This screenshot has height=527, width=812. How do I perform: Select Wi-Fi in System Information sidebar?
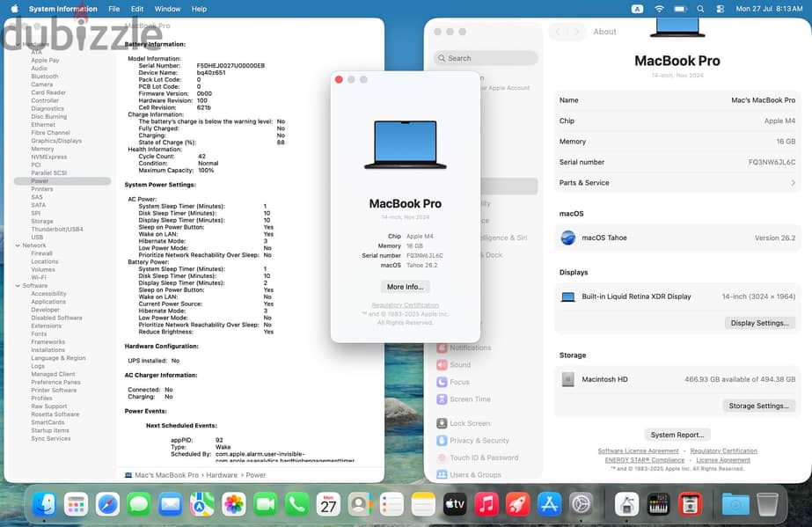(39, 277)
